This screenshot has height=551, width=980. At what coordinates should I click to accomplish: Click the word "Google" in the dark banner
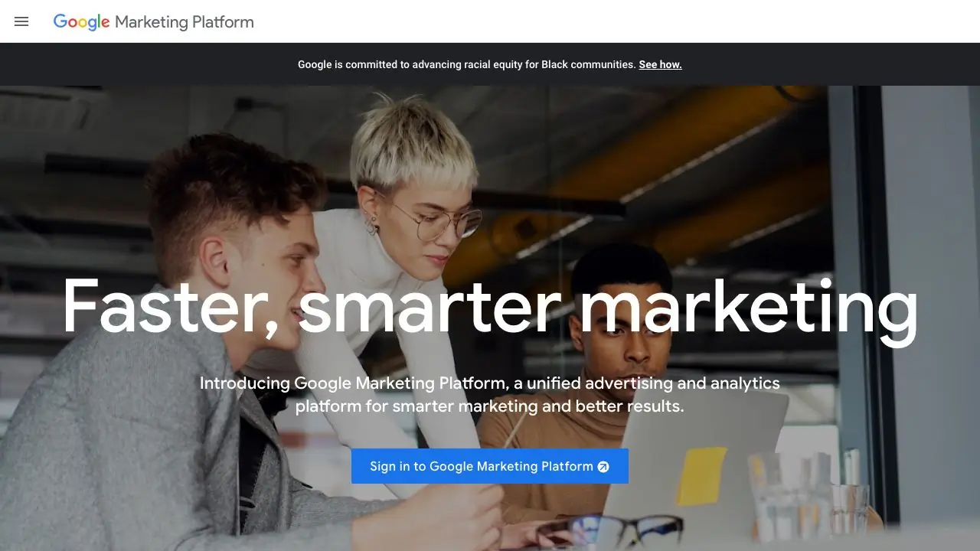[315, 64]
